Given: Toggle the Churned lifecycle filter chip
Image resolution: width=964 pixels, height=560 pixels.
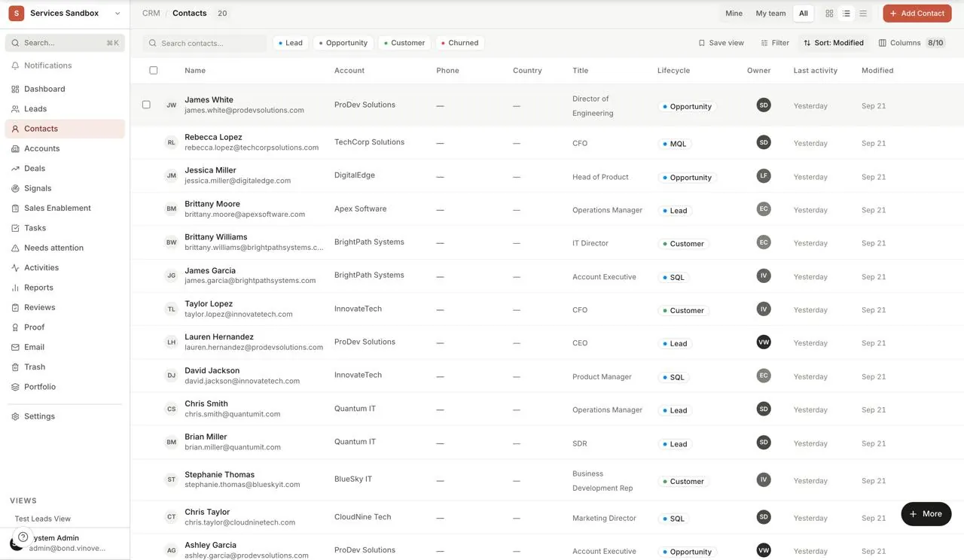Looking at the screenshot, I should (459, 43).
